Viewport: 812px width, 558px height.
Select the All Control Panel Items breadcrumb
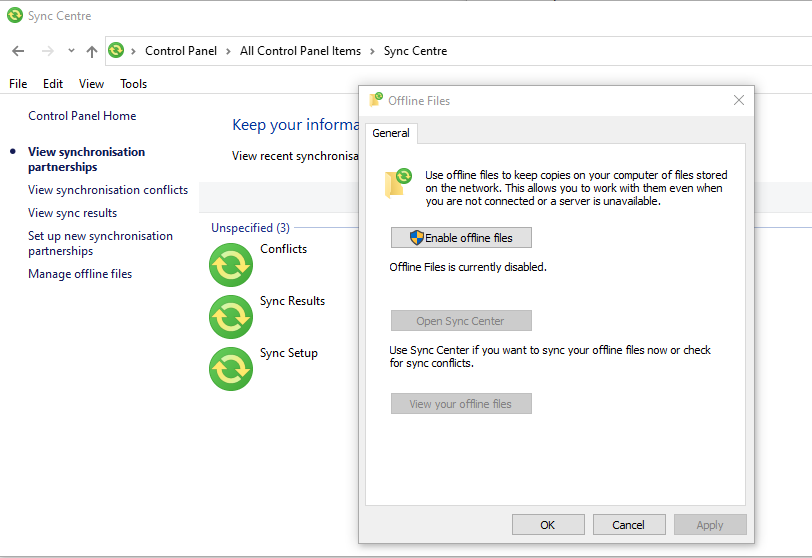(x=300, y=51)
